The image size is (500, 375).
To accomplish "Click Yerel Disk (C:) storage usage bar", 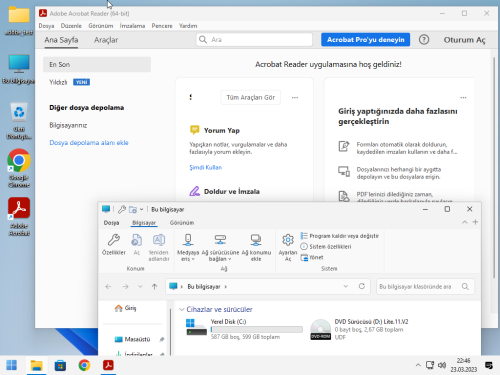I will (x=257, y=329).
